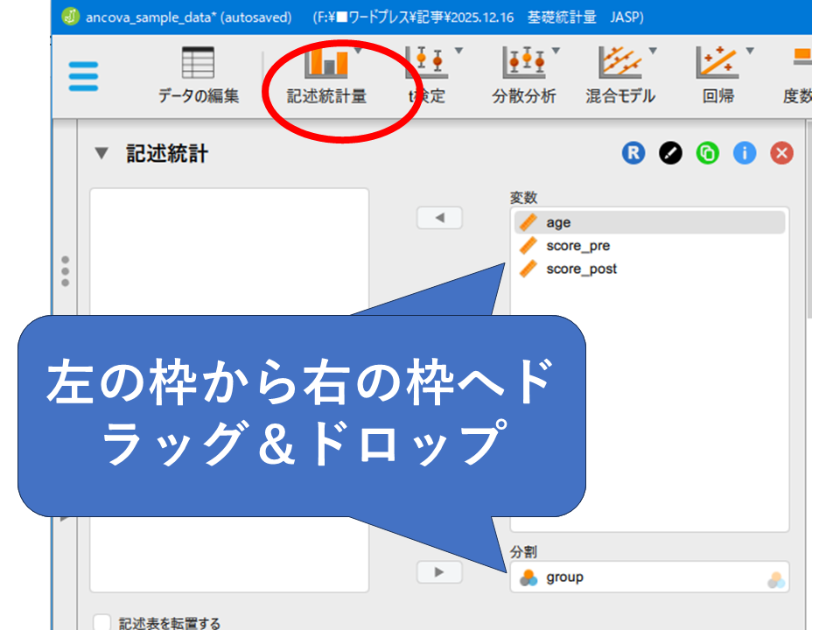Open the 記述統計量 descriptives menu

tap(326, 76)
